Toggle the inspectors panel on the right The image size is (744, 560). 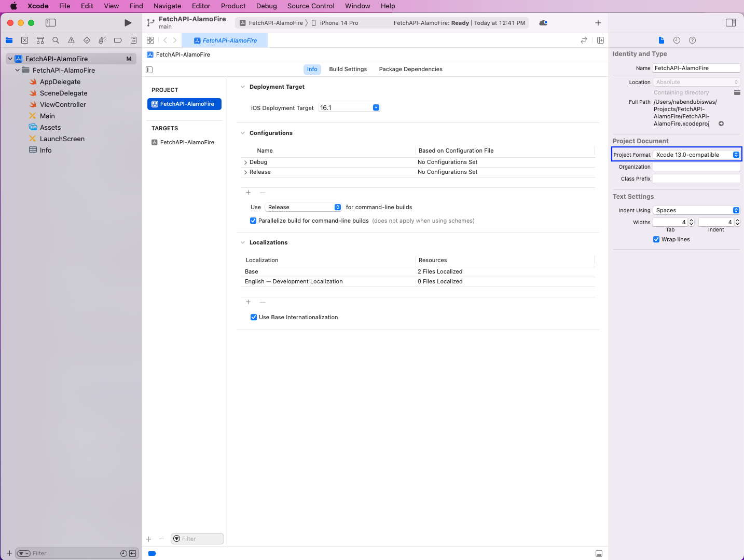(x=731, y=23)
